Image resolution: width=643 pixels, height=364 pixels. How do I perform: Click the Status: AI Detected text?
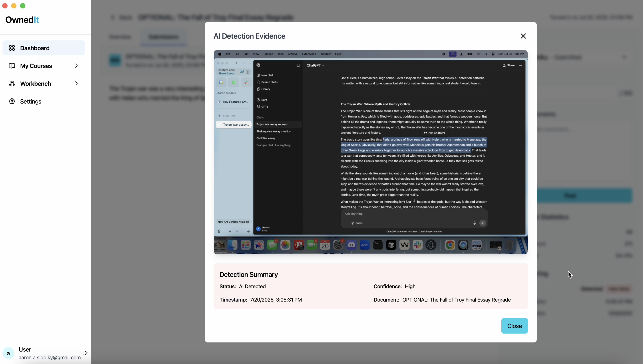[x=243, y=286]
